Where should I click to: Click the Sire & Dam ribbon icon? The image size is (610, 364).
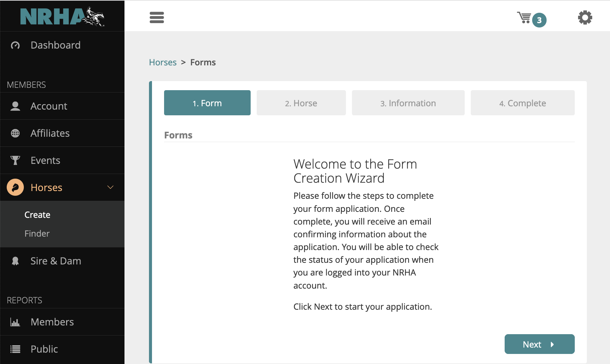pos(15,261)
